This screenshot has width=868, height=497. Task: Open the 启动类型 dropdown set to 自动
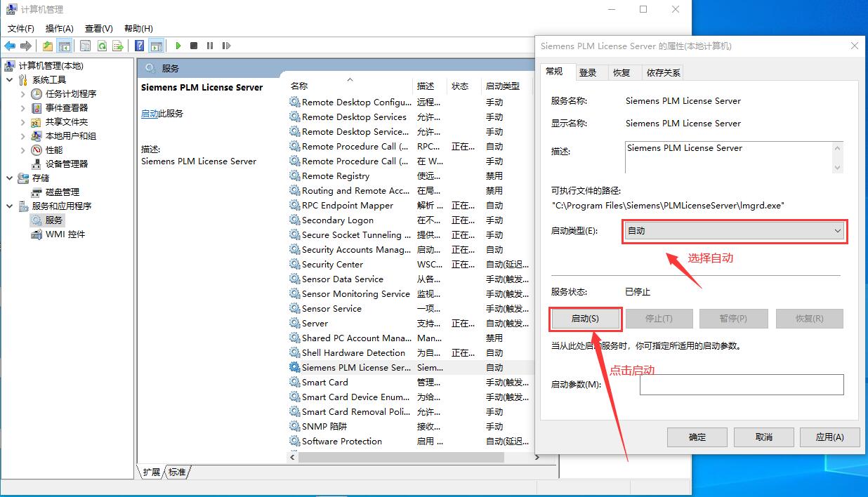[x=735, y=231]
